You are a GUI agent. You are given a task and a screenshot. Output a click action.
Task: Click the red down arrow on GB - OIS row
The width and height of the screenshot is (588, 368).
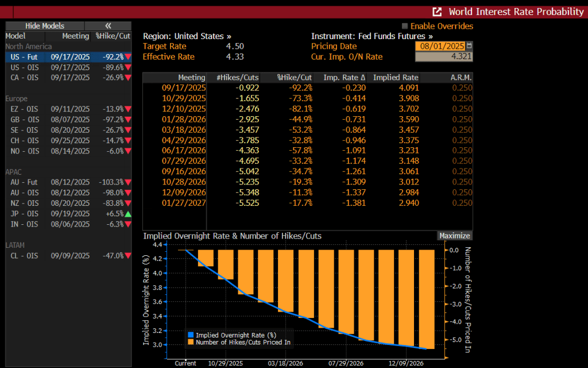point(127,120)
